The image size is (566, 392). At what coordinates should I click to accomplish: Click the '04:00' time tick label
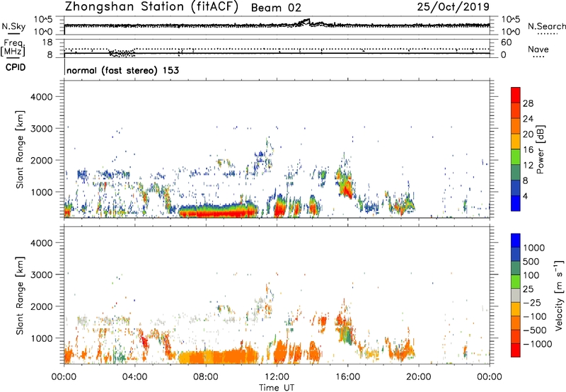pos(134,377)
